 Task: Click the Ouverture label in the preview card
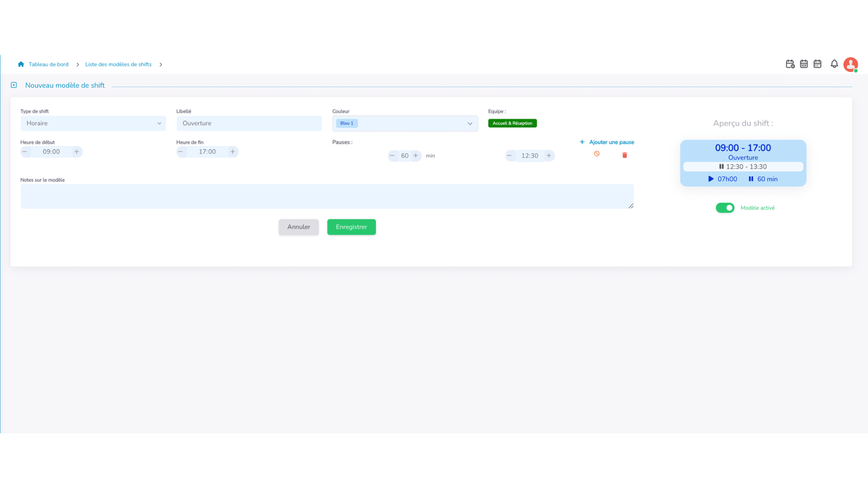click(743, 158)
